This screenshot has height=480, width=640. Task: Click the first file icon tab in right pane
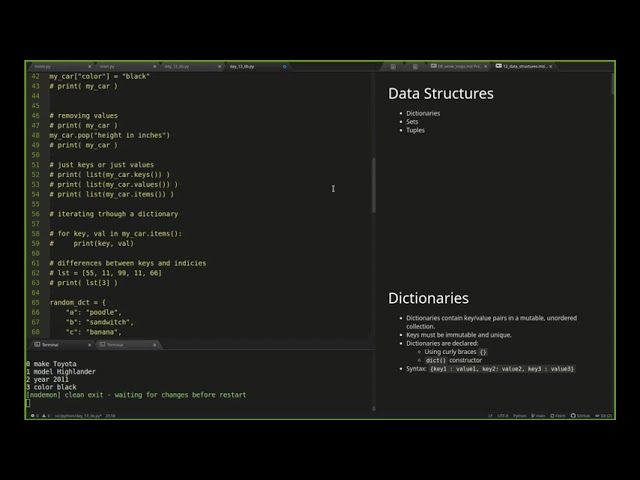coord(393,67)
